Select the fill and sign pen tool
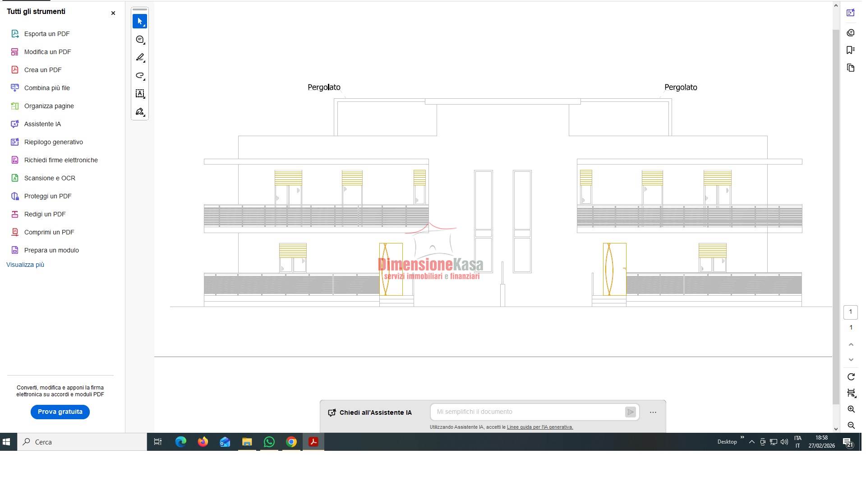Viewport: 866px width, 504px height. point(140,112)
